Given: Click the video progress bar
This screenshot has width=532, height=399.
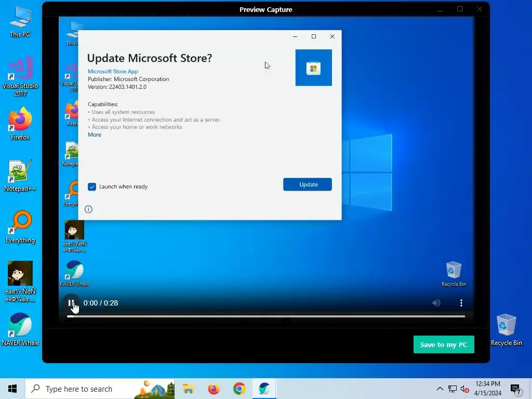Looking at the screenshot, I should click(266, 316).
